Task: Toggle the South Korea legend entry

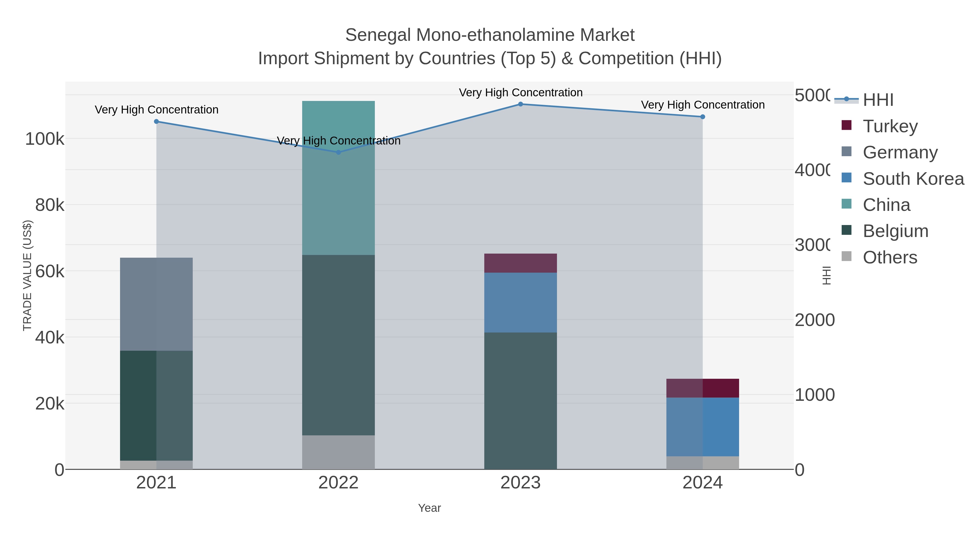Action: 903,178
